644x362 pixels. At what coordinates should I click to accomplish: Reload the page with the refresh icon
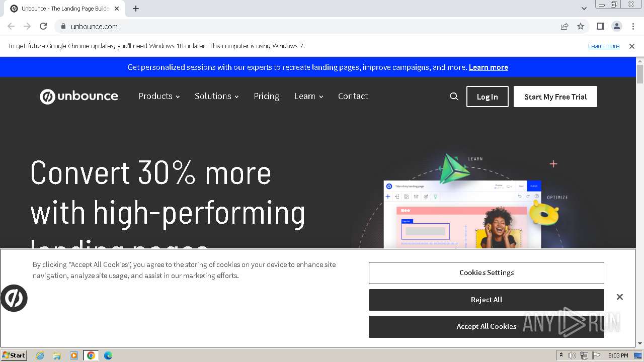pos(43,27)
